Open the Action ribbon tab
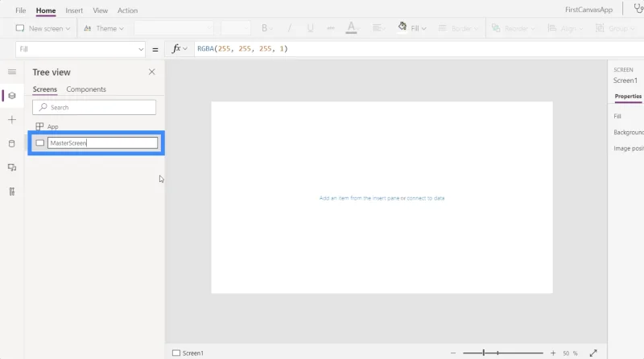Viewport: 644px width, 359px height. pos(127,10)
